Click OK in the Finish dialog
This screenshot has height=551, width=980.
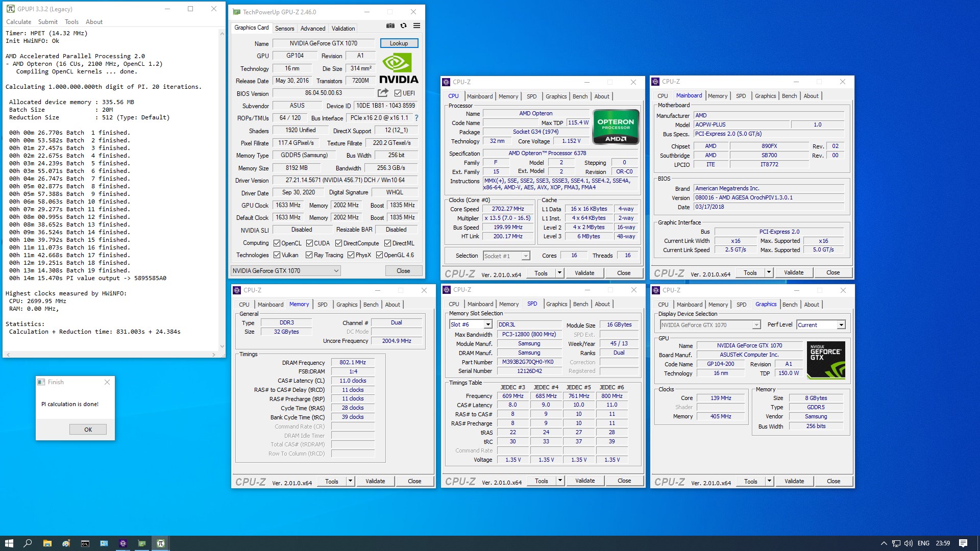[88, 430]
